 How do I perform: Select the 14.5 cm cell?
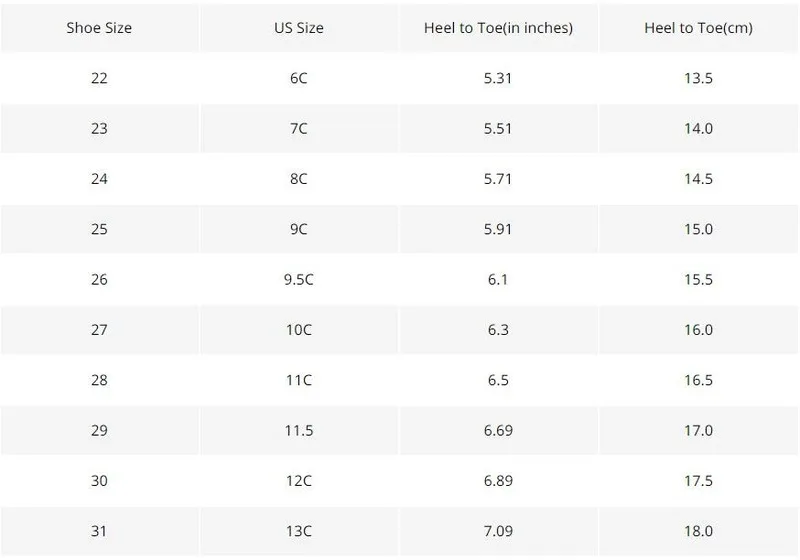[x=699, y=179]
